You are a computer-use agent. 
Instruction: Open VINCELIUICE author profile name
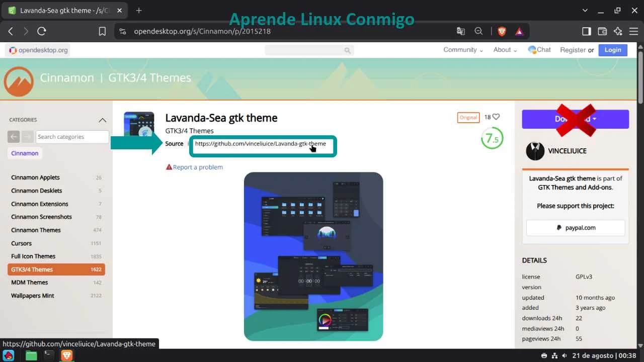569,151
